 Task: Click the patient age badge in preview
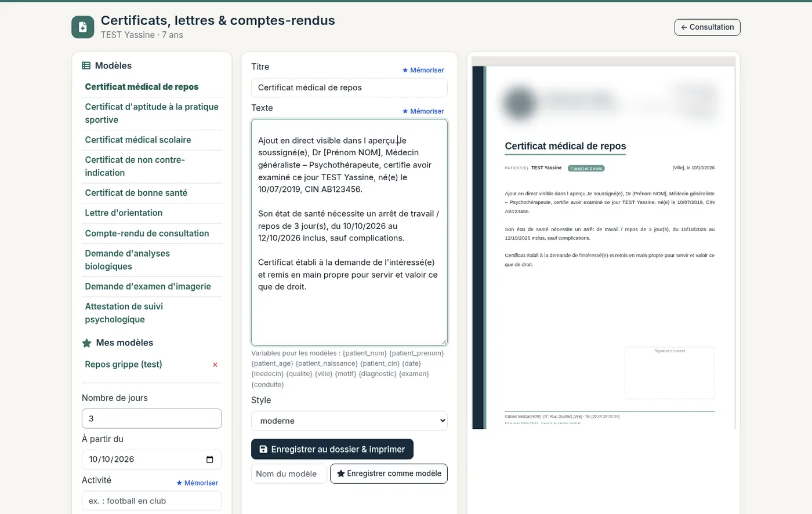click(x=586, y=169)
